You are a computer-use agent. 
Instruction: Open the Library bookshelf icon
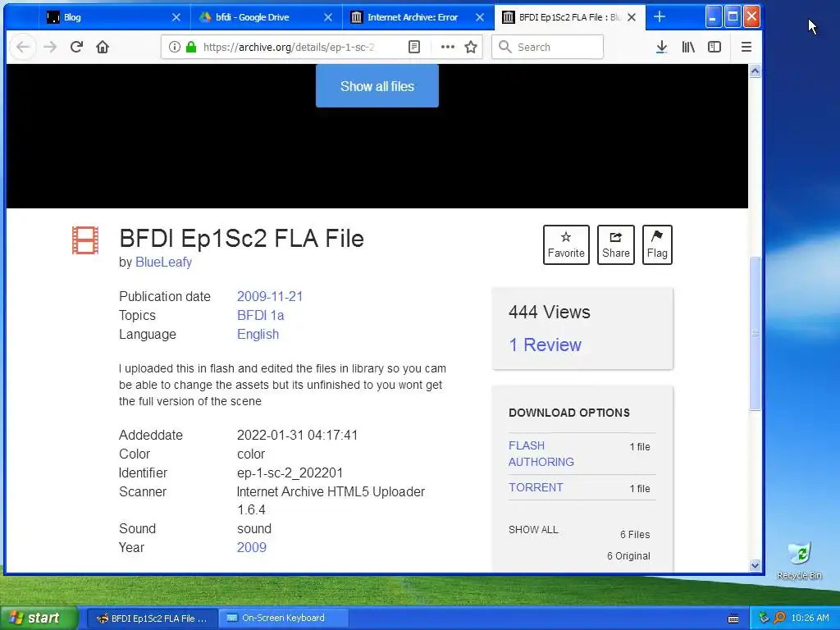click(x=688, y=47)
